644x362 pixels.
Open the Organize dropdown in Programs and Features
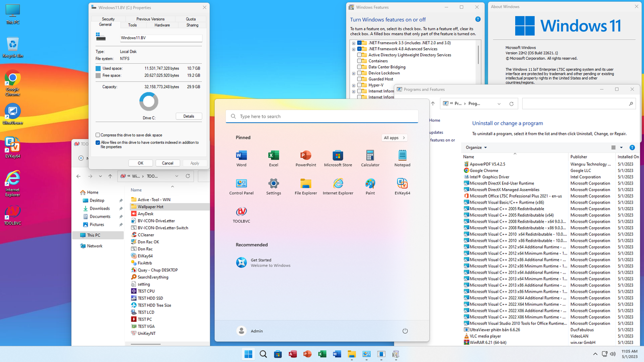pos(476,147)
